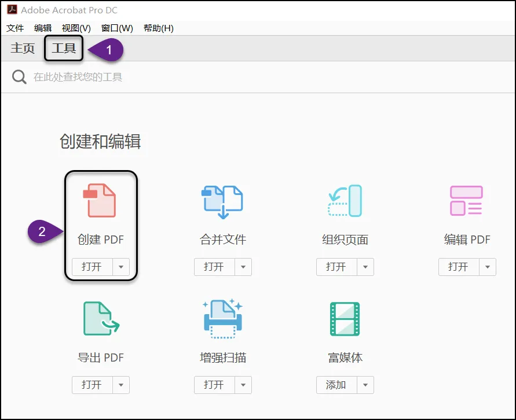
Task: Open the 帮助(H) menu
Action: (159, 28)
